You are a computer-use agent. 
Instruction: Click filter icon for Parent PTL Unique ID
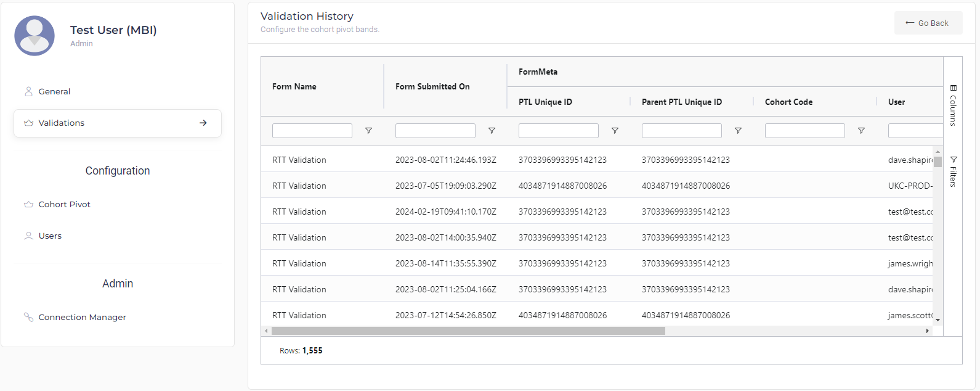coord(738,131)
